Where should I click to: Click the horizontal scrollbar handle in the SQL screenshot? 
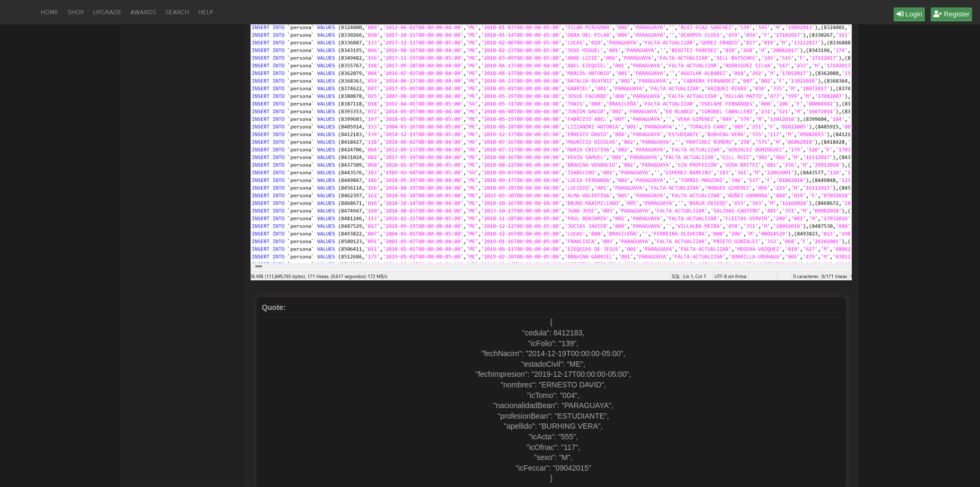(x=259, y=267)
